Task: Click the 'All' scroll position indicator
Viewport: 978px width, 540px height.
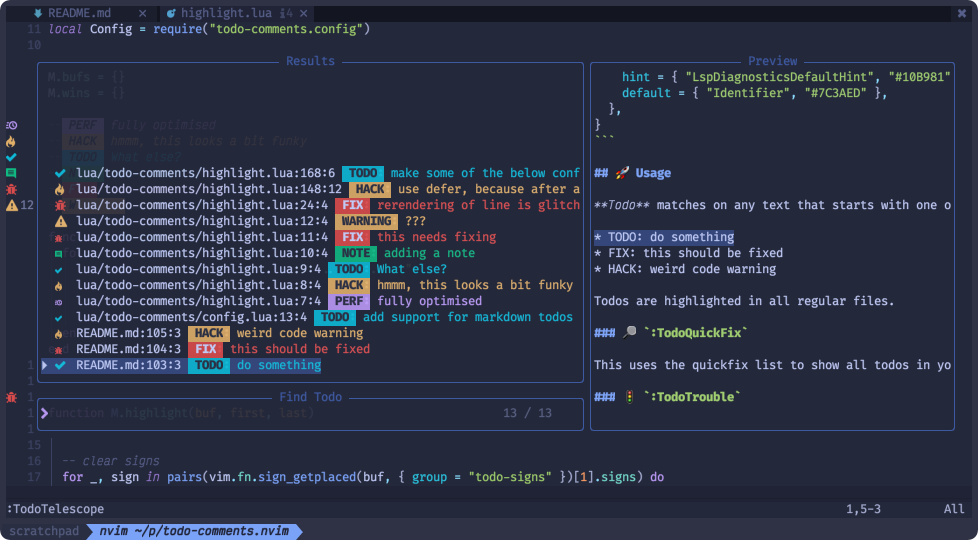Action: click(x=954, y=509)
